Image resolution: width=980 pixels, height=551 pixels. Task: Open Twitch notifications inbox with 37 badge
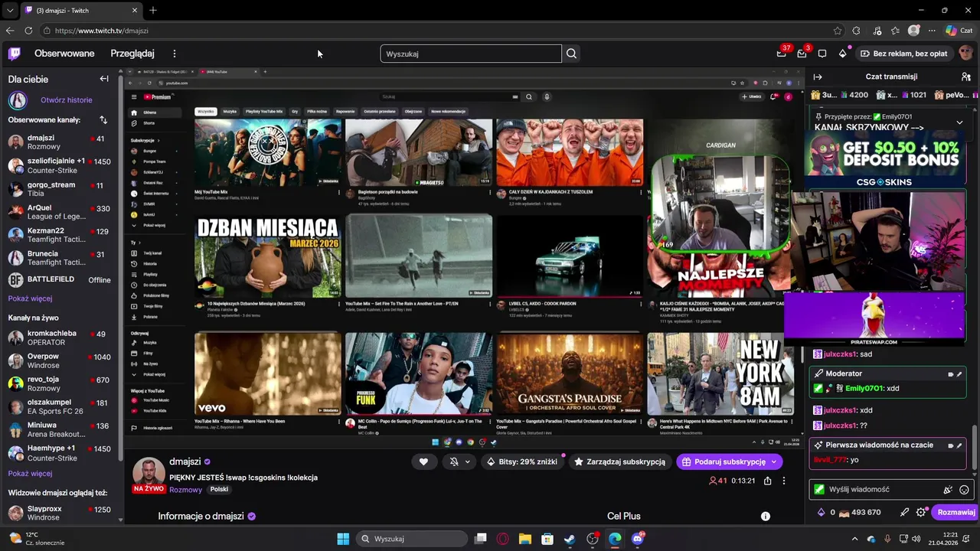tap(782, 54)
